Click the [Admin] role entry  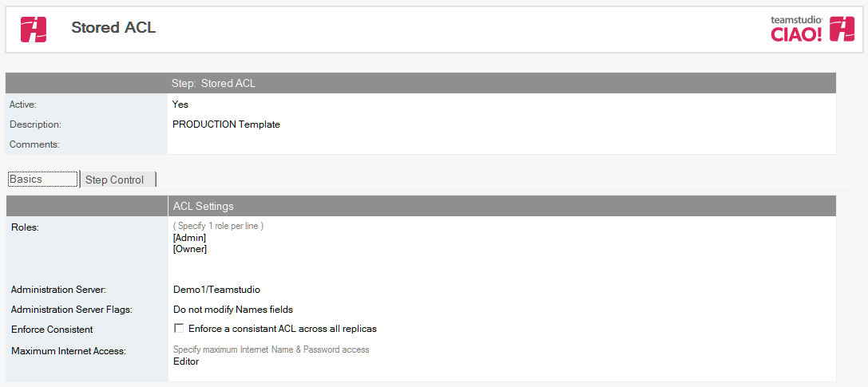(190, 238)
